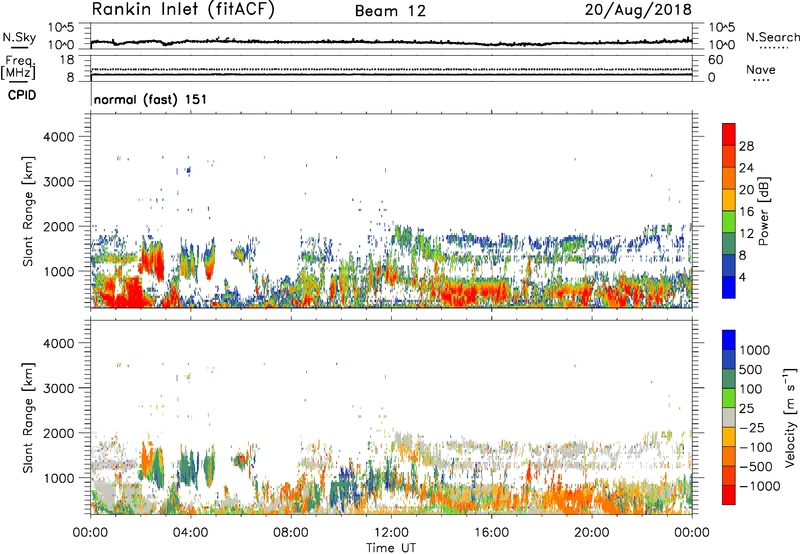This screenshot has width=800, height=554.
Task: Click the date 20/Aug/2018
Action: (638, 10)
